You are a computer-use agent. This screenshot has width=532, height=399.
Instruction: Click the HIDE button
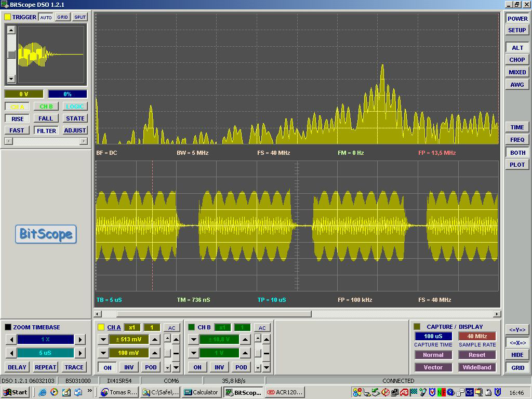(517, 355)
